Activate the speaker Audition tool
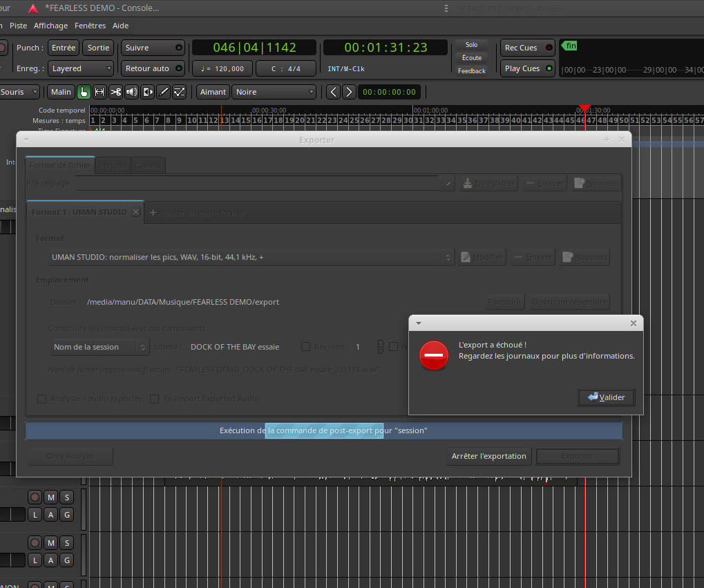The image size is (704, 588). (131, 92)
